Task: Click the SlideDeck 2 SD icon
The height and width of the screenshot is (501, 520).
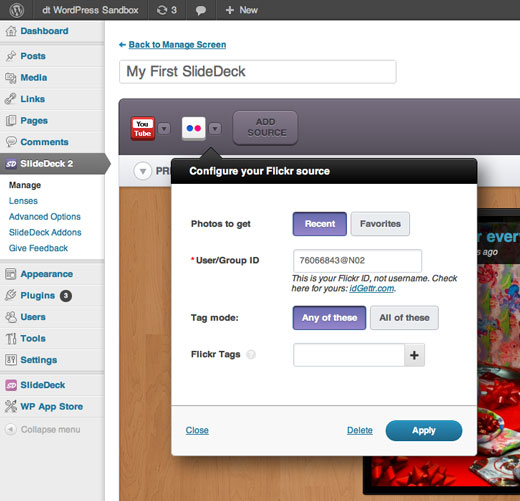Action: click(x=11, y=164)
